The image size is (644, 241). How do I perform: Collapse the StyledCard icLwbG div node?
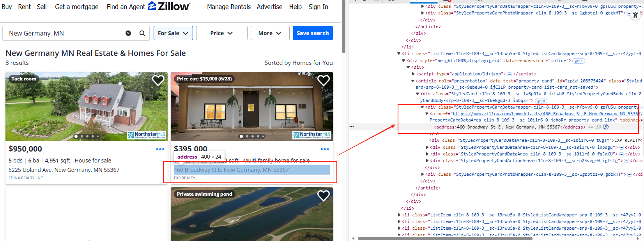[x=418, y=94]
